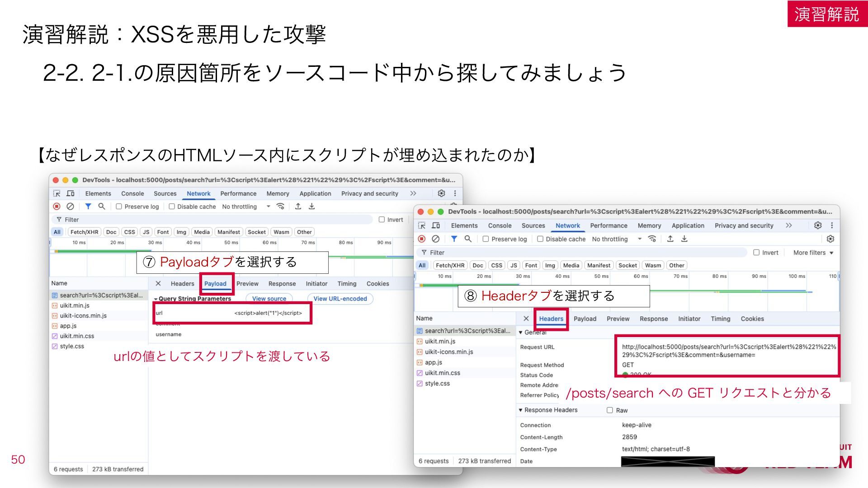
Task: Click filter funnel icon in right DevTools toolbar
Action: [x=454, y=239]
